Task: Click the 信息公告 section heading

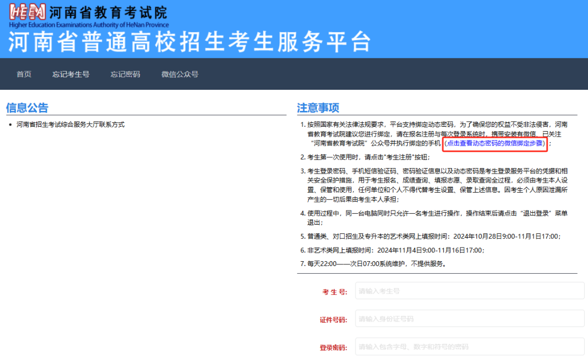Action: (x=27, y=108)
